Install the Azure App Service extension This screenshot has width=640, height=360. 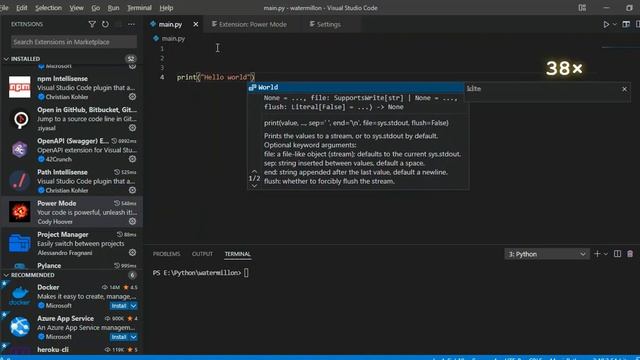click(x=119, y=337)
